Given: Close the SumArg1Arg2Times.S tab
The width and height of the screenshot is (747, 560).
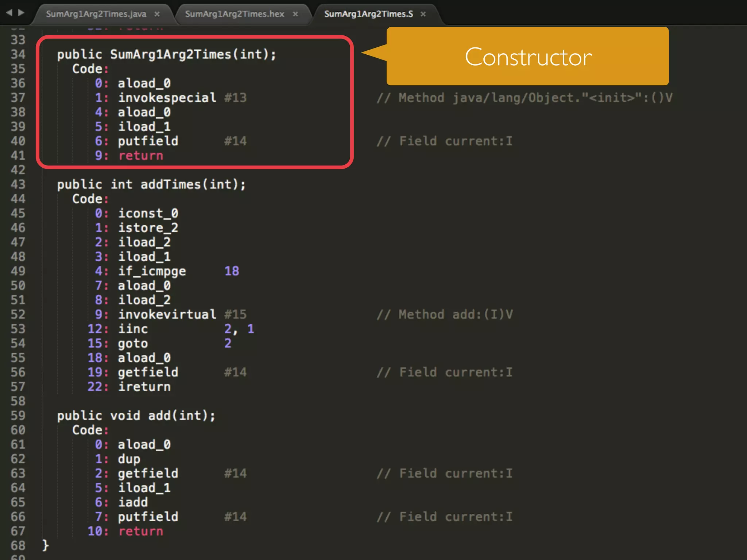Looking at the screenshot, I should click(x=423, y=14).
